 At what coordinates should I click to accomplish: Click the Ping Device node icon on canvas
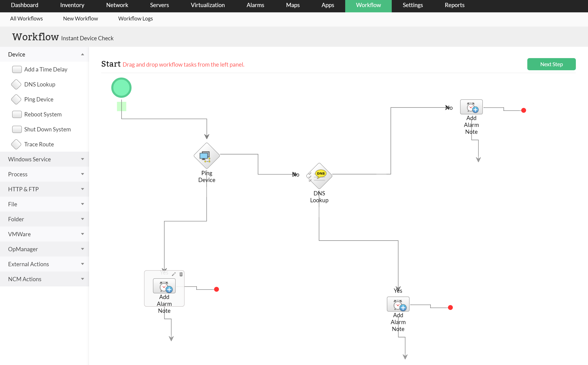click(x=207, y=156)
